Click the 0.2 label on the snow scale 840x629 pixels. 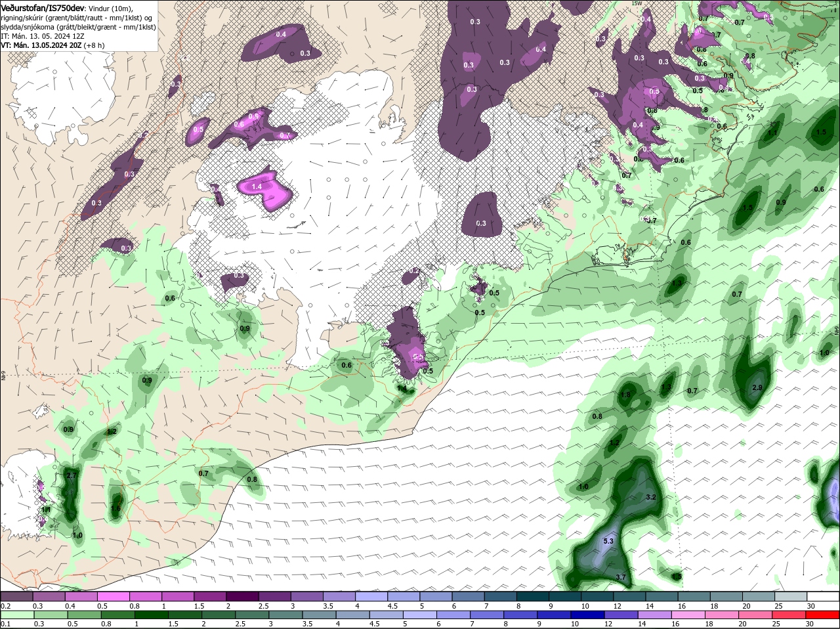tap(5, 605)
